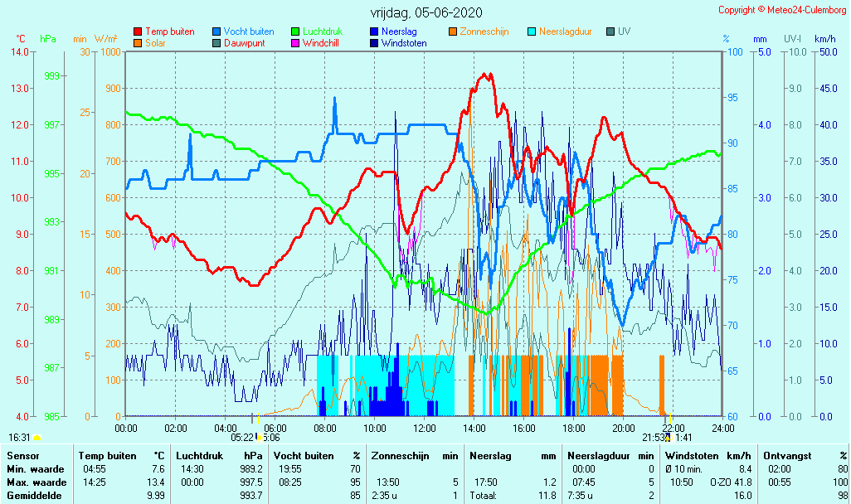Click the chart title vrijdag, 05-06-2020
851x504 pixels.
coord(425,12)
